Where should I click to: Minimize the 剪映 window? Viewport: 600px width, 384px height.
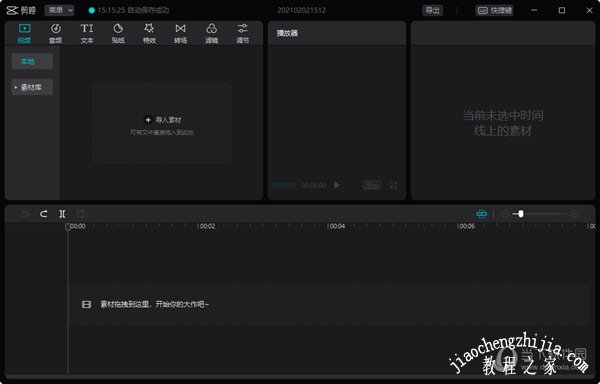click(534, 10)
